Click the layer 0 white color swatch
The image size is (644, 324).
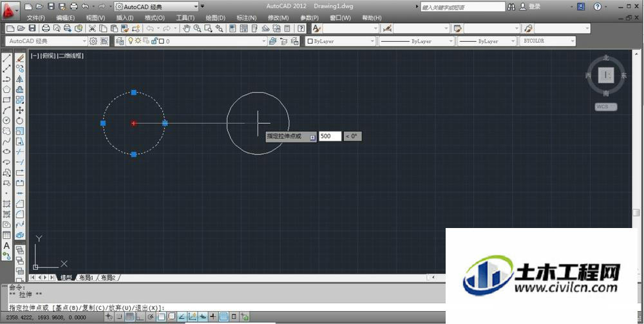click(162, 41)
